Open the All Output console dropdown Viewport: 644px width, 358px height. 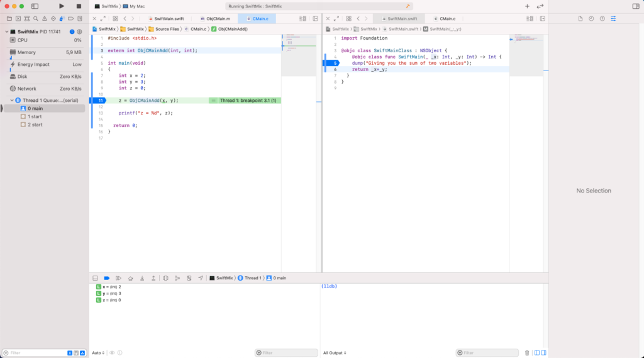(334, 353)
